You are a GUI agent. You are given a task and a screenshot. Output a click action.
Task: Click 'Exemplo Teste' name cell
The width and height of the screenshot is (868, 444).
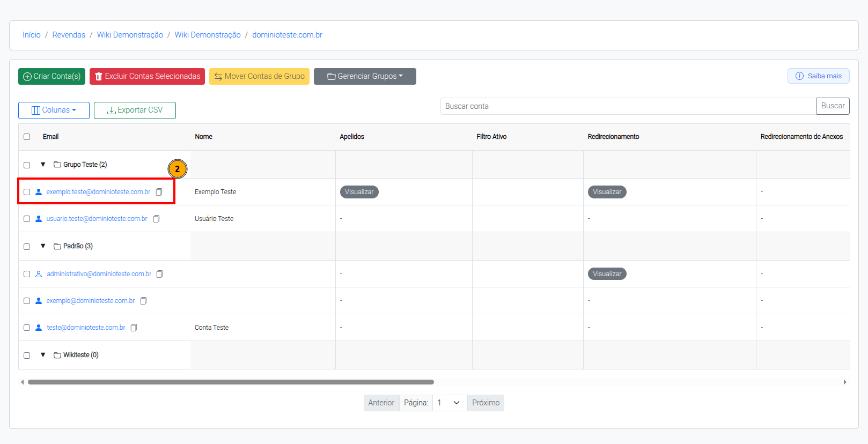[215, 192]
